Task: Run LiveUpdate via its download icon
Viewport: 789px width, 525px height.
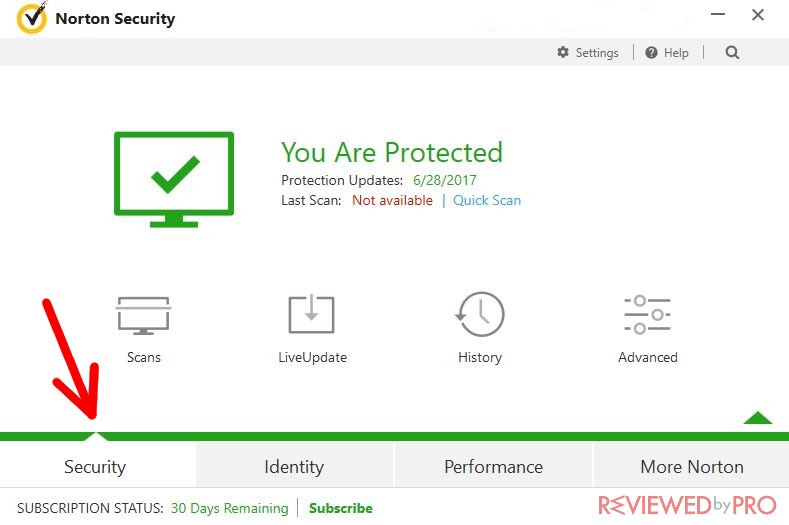Action: (x=311, y=314)
